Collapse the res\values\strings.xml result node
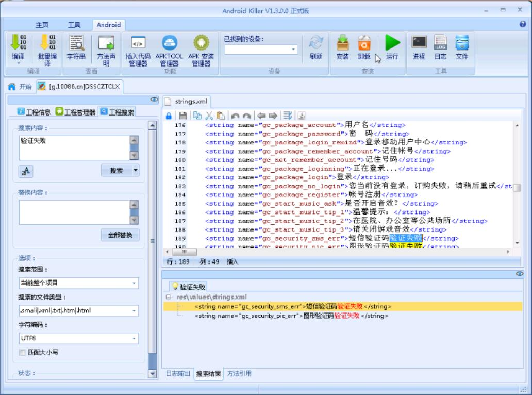The height and width of the screenshot is (395, 532). pyautogui.click(x=168, y=297)
